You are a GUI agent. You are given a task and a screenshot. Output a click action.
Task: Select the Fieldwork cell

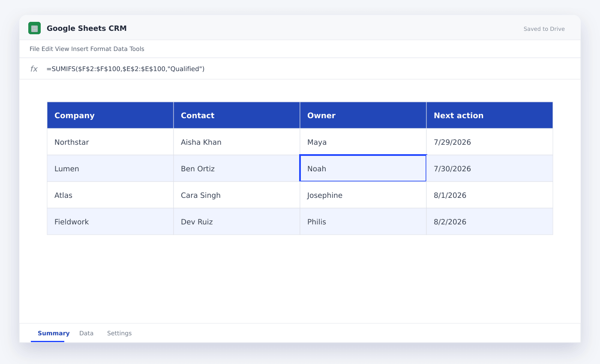(110, 221)
